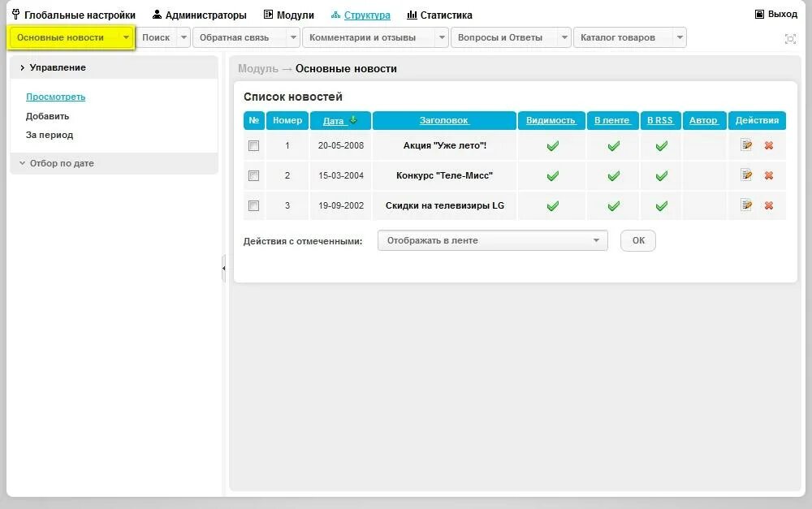Open the Вопросы и Ответы dropdown arrow
The image size is (812, 509).
click(564, 37)
